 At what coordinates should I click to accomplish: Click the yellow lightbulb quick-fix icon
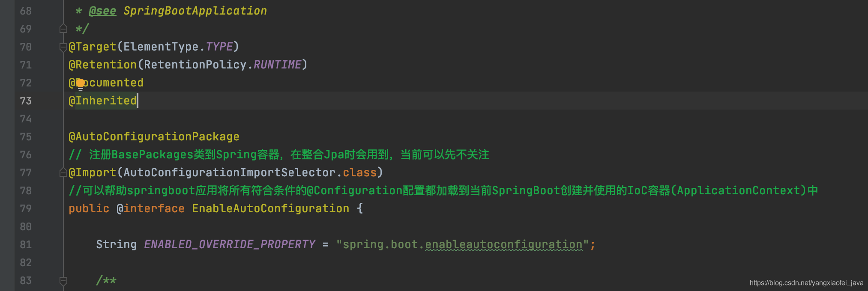80,84
